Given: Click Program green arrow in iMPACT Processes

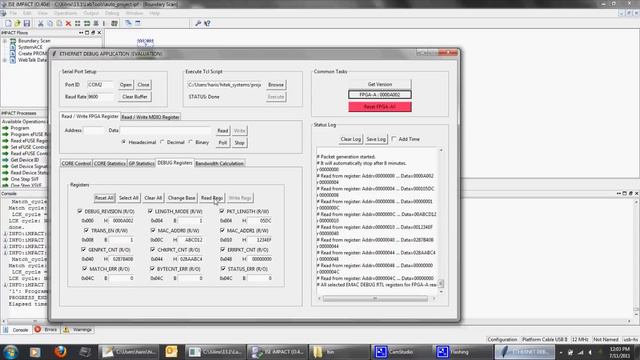Looking at the screenshot, I should pos(5,128).
